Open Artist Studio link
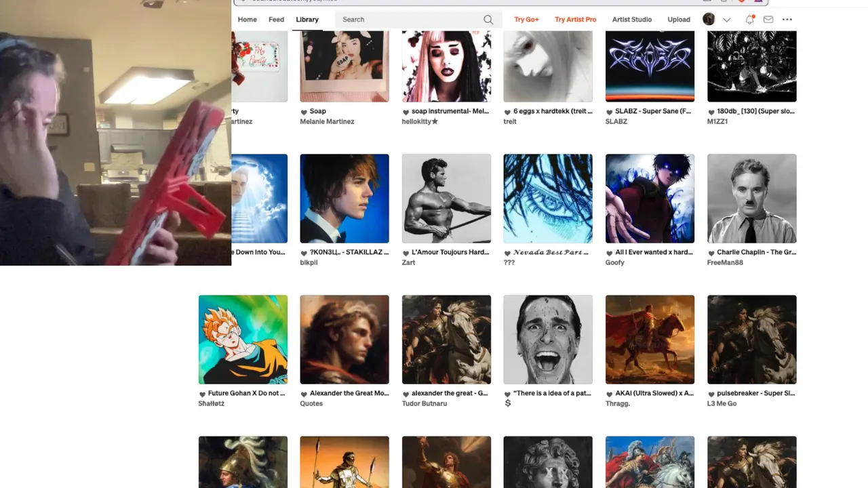The image size is (868, 488). (632, 20)
